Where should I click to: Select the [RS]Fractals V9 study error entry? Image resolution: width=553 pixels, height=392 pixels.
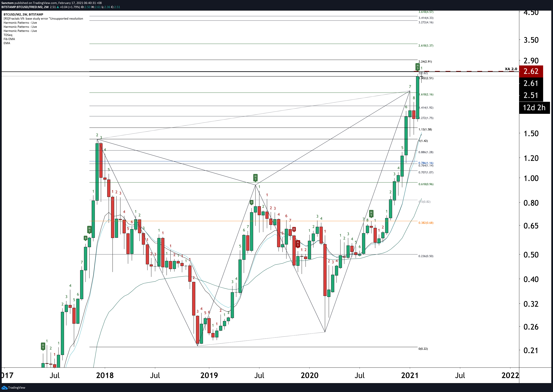point(43,19)
